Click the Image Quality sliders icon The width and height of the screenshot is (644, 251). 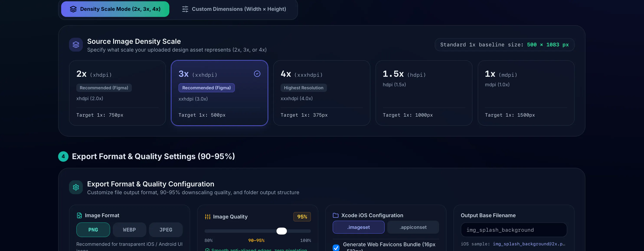pos(208,217)
